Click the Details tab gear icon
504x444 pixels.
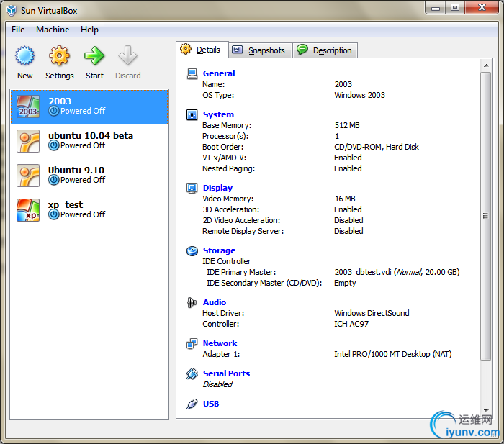pyautogui.click(x=186, y=49)
